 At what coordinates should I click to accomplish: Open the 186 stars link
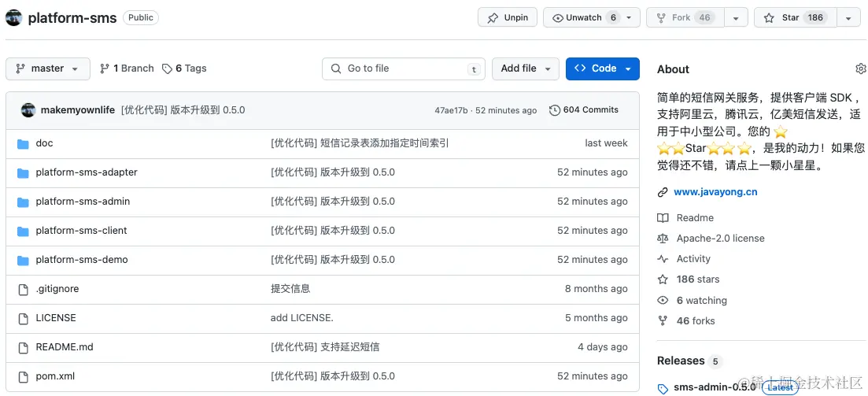[x=698, y=279]
